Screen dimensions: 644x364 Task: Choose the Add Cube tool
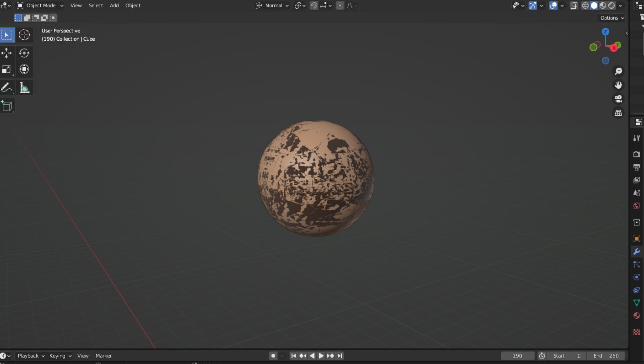click(6, 106)
